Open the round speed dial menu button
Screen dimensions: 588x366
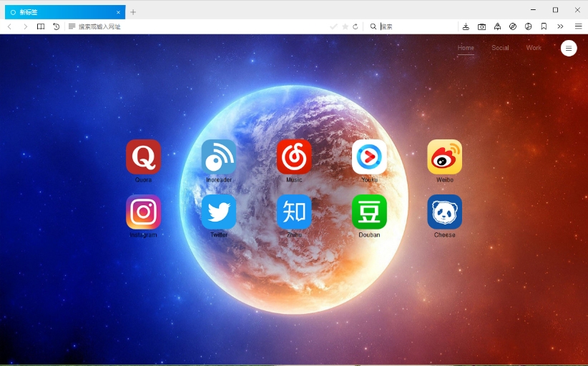(569, 49)
